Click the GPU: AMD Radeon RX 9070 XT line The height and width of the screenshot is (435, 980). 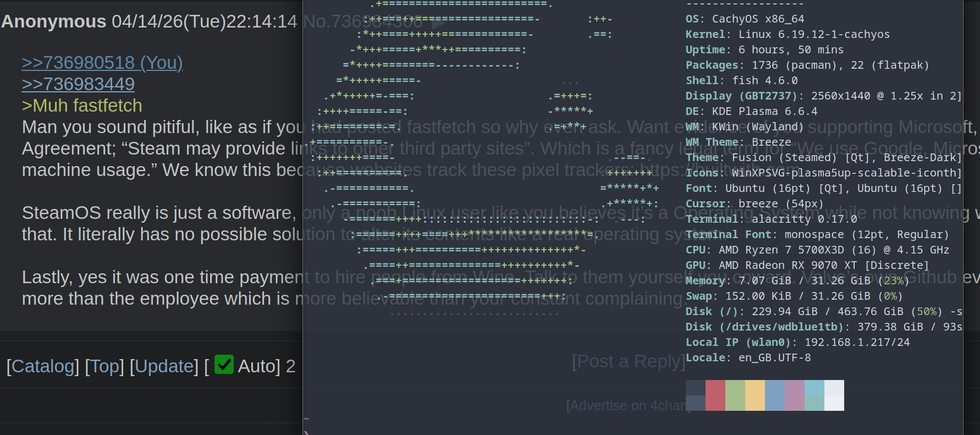point(807,266)
